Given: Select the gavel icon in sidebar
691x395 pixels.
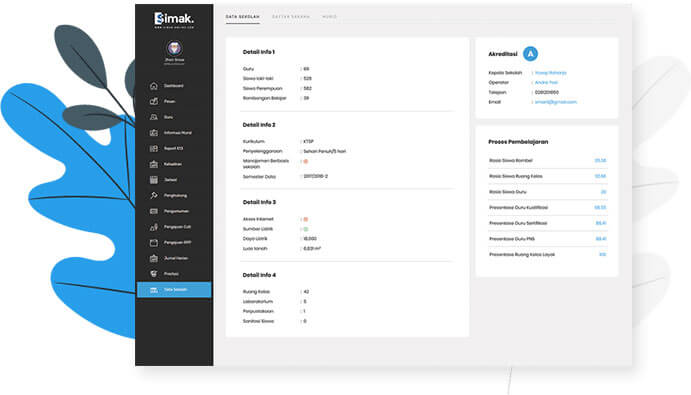Looking at the screenshot, I should point(153,195).
